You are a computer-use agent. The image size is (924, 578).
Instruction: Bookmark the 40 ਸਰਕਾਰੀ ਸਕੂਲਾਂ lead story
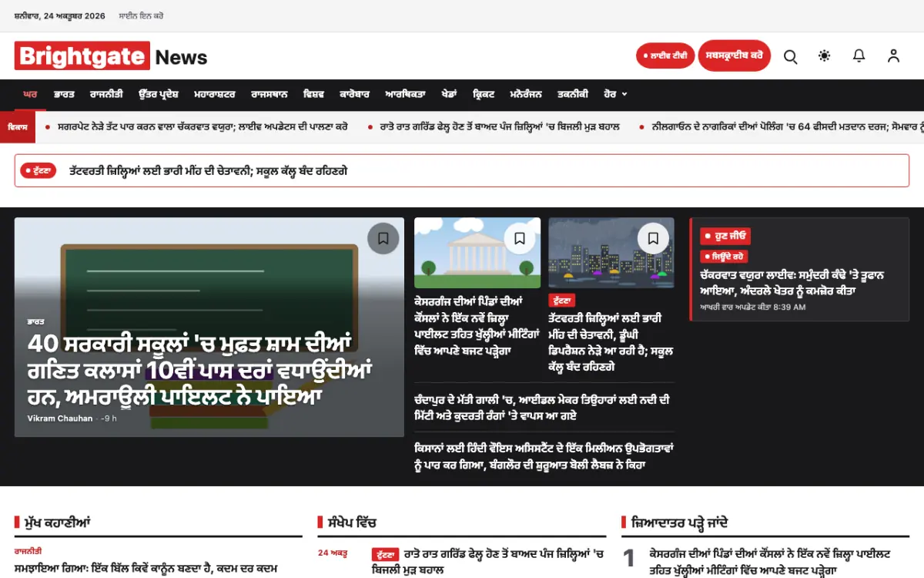coord(383,238)
